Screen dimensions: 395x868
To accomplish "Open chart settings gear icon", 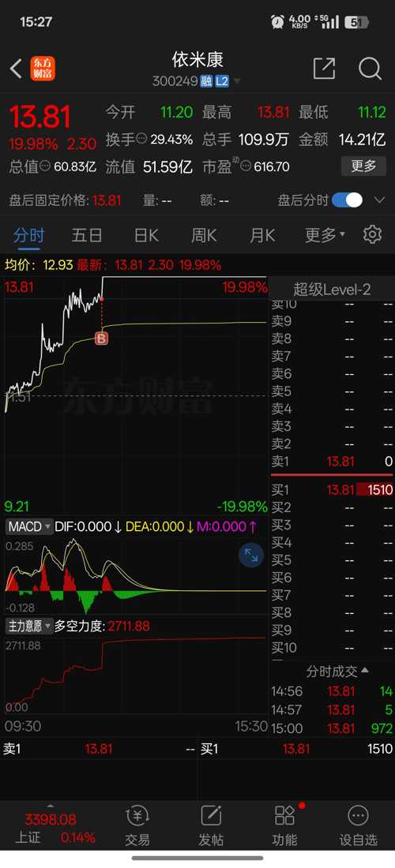I will coord(372,234).
